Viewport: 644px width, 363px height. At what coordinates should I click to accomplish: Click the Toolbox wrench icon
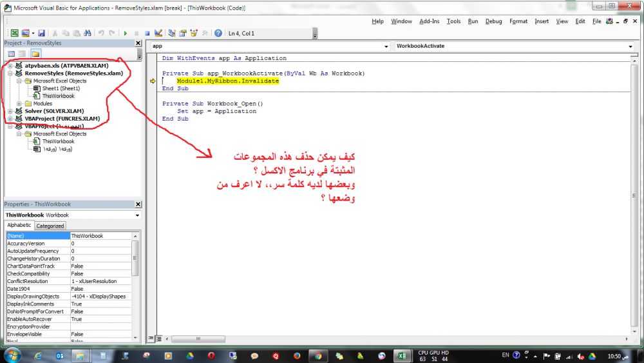click(205, 34)
